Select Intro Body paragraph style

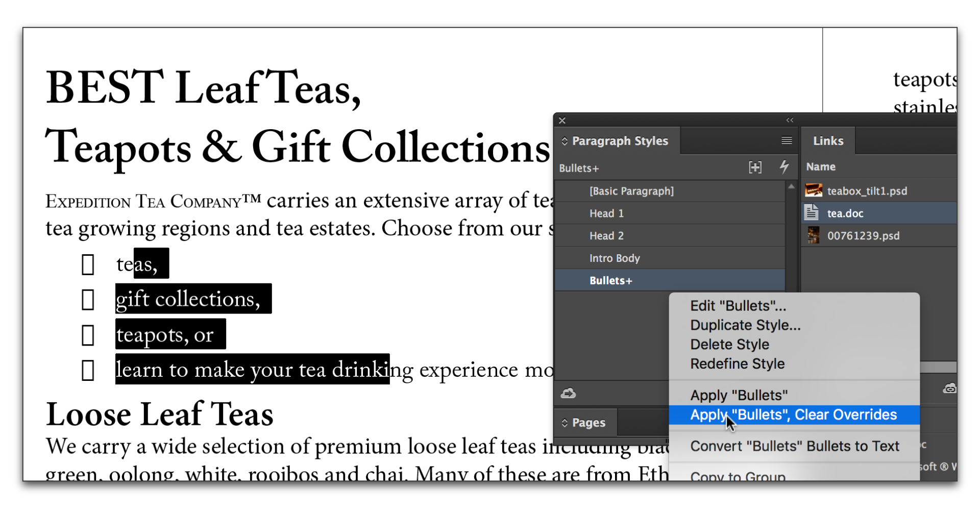coord(670,258)
